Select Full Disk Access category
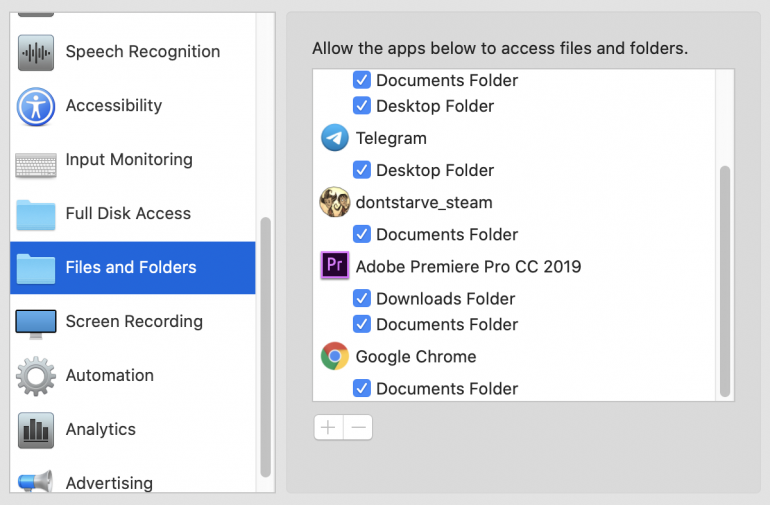This screenshot has width=770, height=505. click(133, 214)
